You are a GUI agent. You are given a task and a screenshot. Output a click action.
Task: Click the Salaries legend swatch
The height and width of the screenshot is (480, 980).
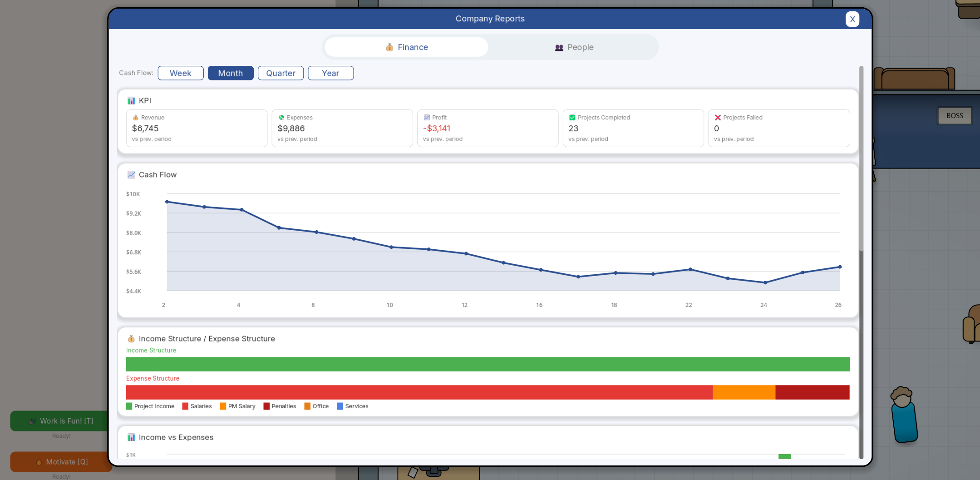click(x=185, y=406)
